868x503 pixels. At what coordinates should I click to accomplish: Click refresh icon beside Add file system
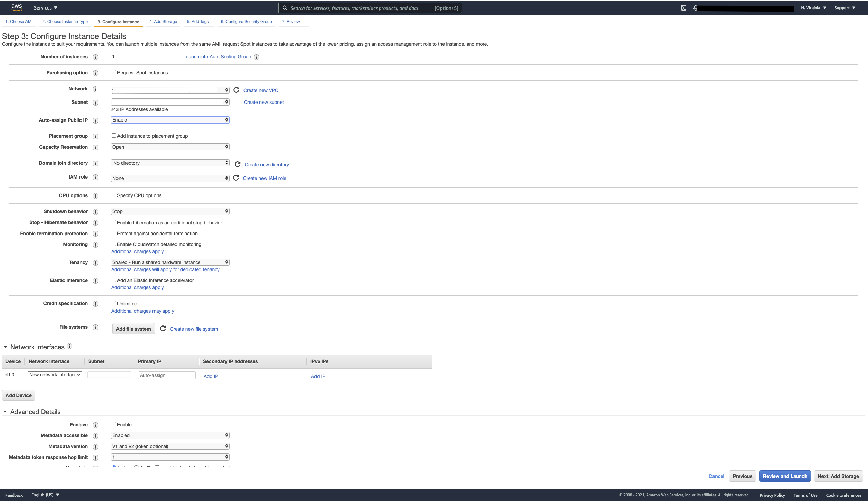(x=163, y=329)
